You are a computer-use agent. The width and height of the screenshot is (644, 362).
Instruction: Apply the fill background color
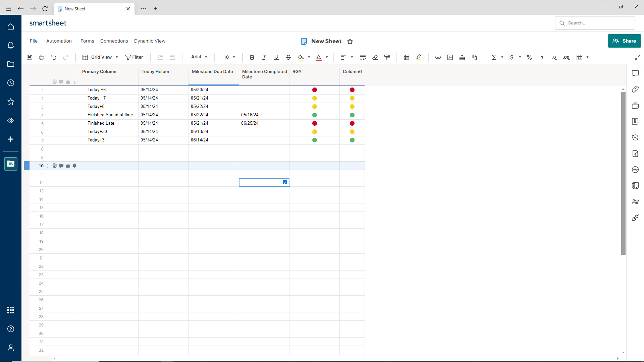[301, 57]
